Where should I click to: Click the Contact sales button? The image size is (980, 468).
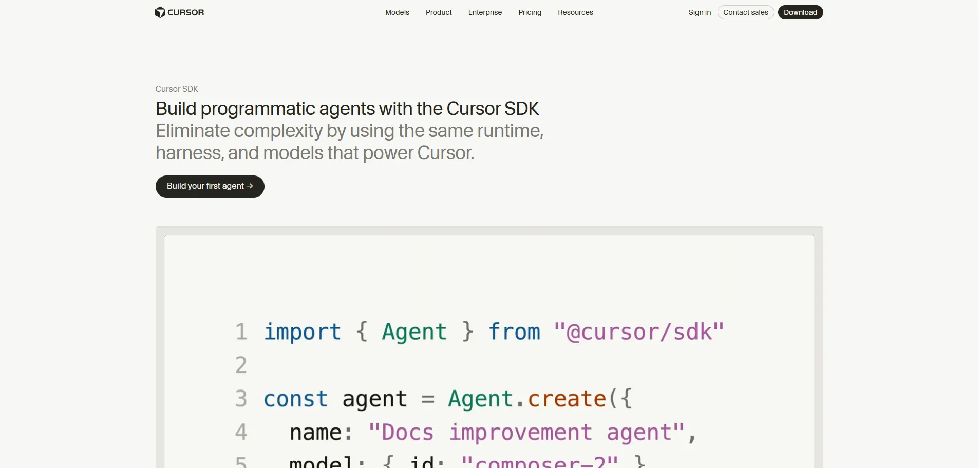(745, 12)
